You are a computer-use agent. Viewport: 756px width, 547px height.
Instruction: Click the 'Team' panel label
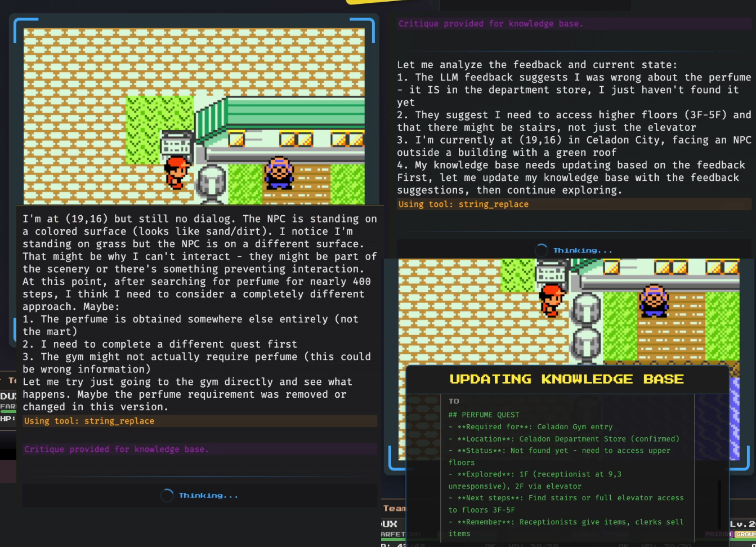click(394, 508)
